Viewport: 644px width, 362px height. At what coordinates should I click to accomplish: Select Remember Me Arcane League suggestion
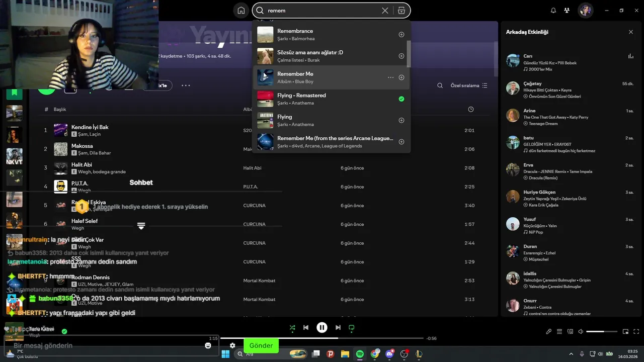331,142
